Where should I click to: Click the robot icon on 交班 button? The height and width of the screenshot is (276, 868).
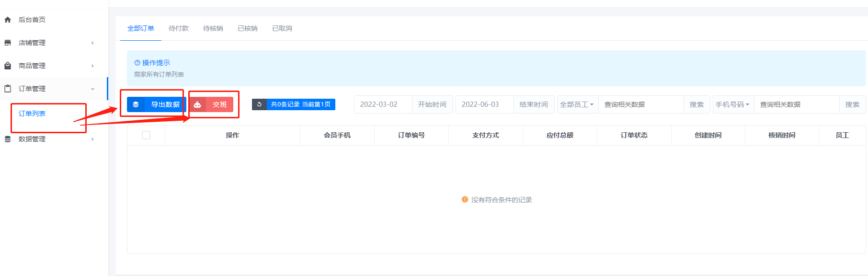197,104
